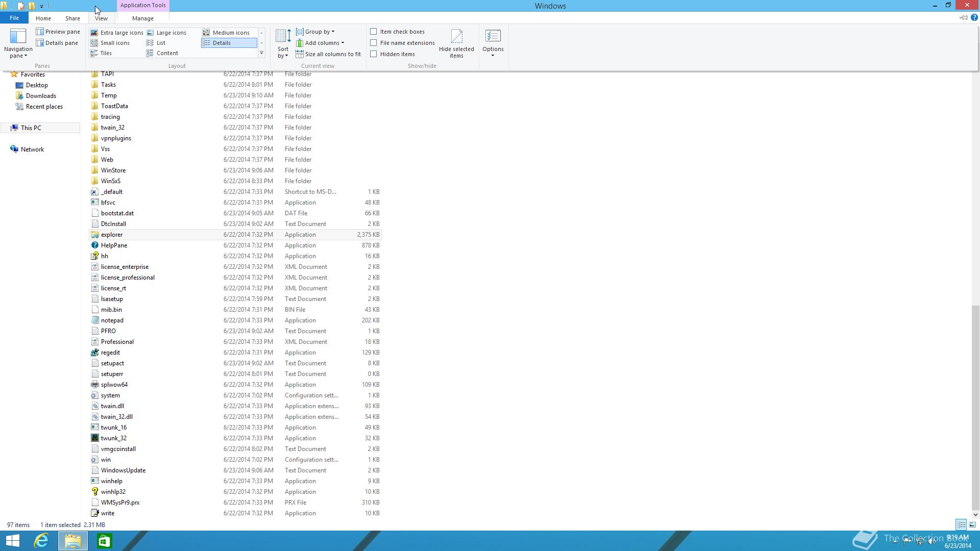Viewport: 980px width, 551px height.
Task: Select the WinSxS folder icon
Action: 94,181
